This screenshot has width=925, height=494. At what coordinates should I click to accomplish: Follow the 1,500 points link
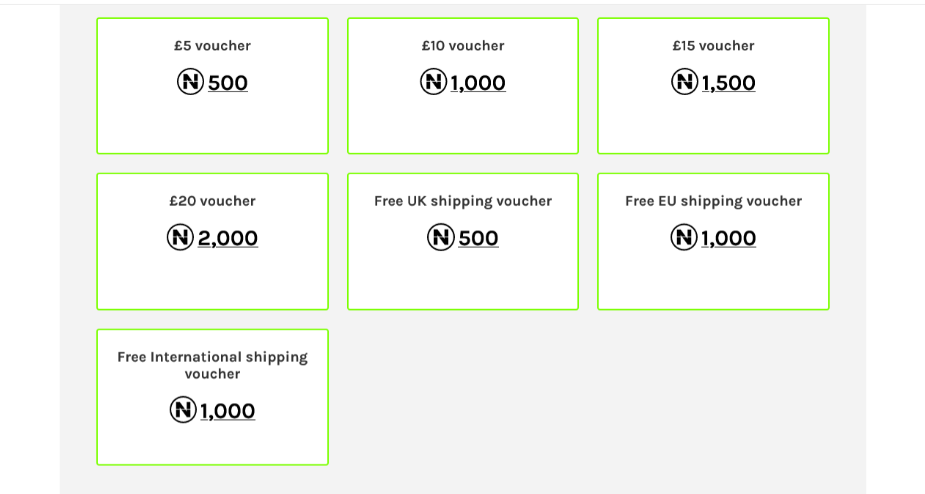pos(729,83)
